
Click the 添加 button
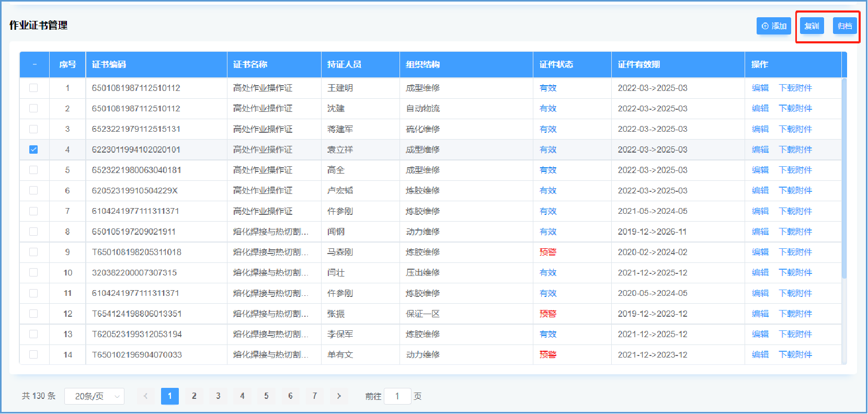coord(773,26)
